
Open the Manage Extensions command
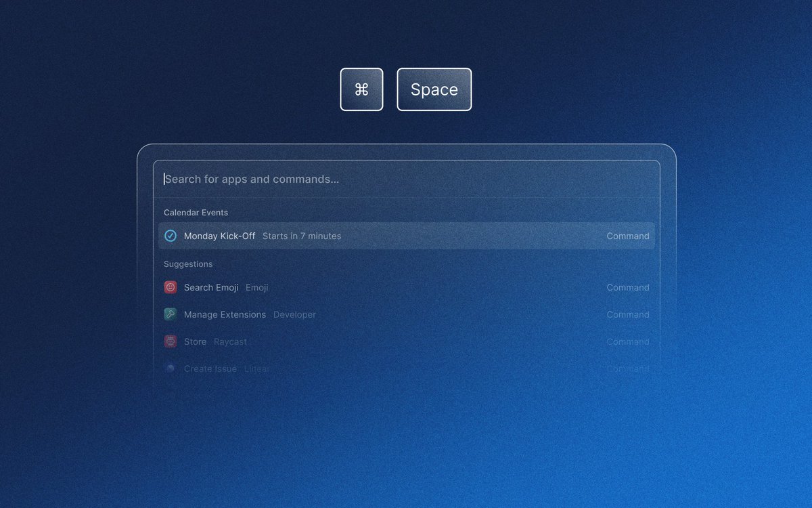point(407,314)
